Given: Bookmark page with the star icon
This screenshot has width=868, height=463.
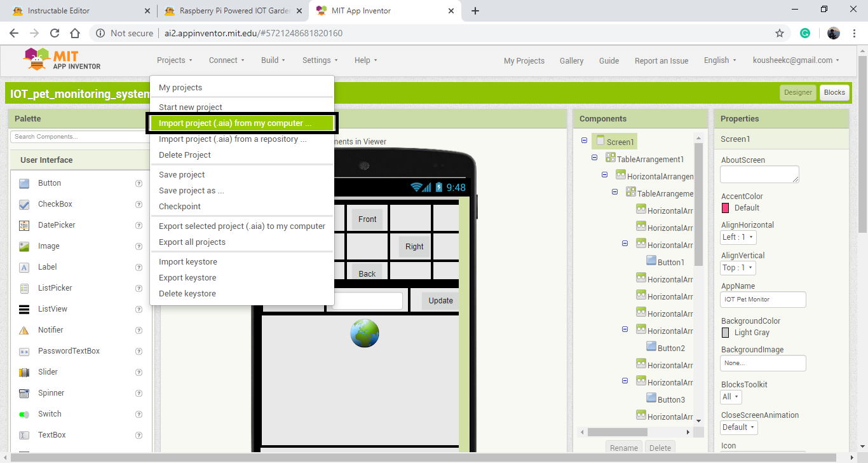Looking at the screenshot, I should point(780,33).
